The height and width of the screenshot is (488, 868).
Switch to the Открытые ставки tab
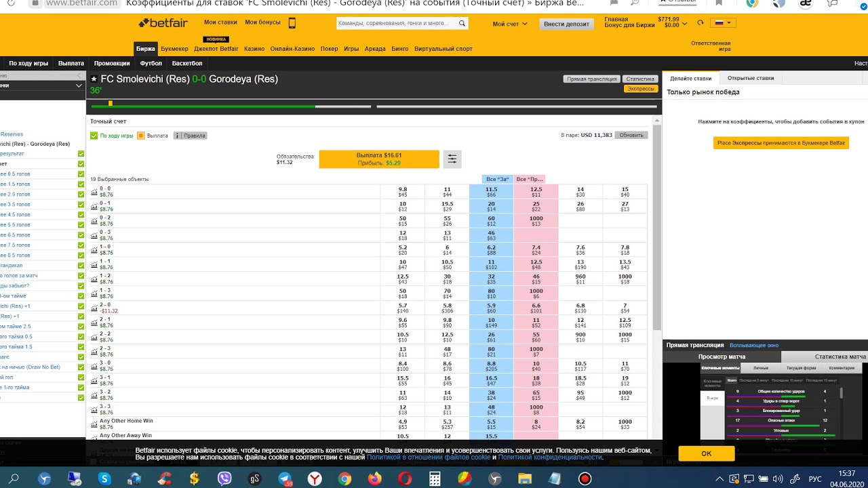[x=751, y=78]
